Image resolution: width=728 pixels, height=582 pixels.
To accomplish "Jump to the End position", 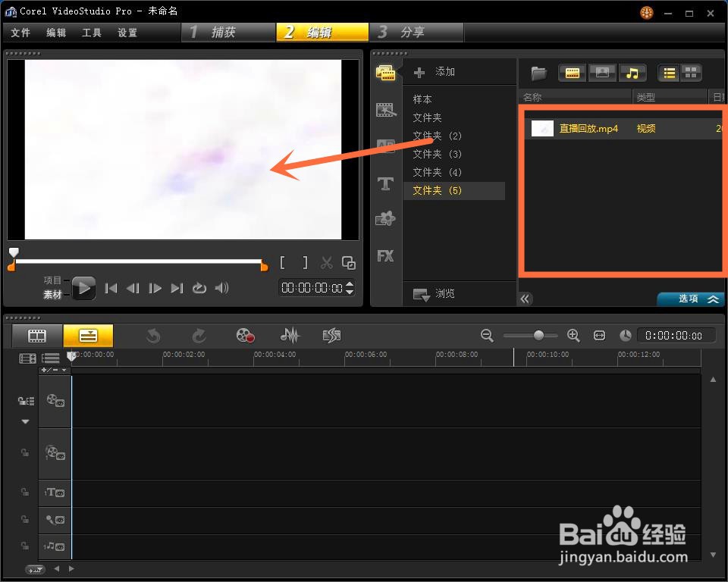I will pyautogui.click(x=177, y=288).
